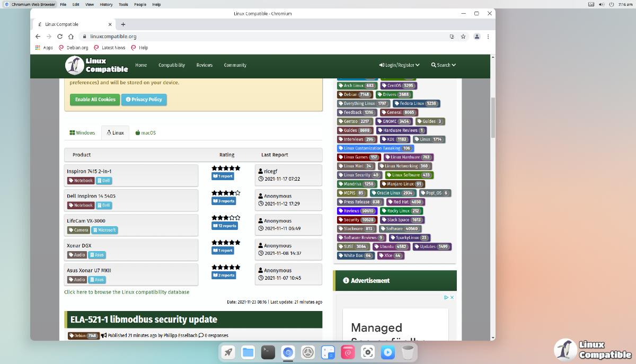Image resolution: width=636 pixels, height=364 pixels.
Task: Open the trash can in the dock
Action: pyautogui.click(x=408, y=352)
